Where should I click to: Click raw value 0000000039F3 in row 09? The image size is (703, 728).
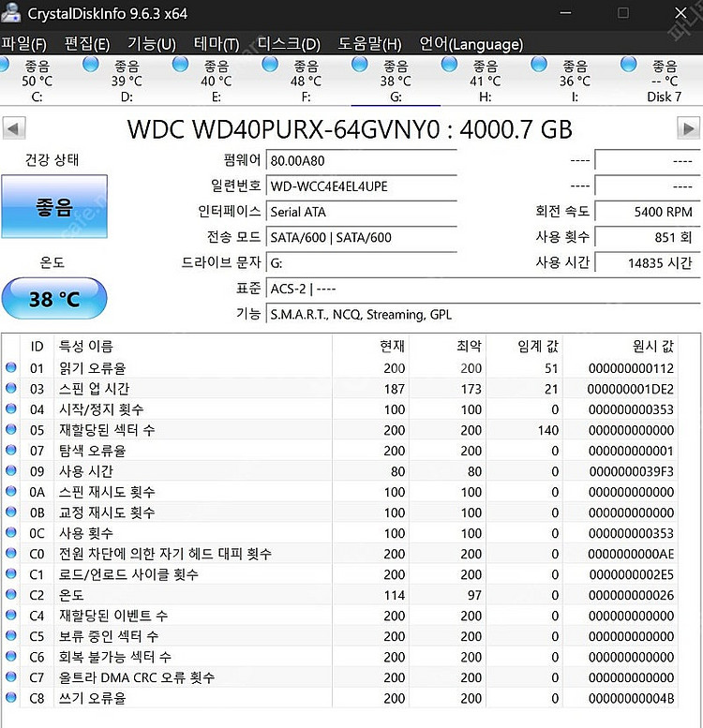coord(631,471)
